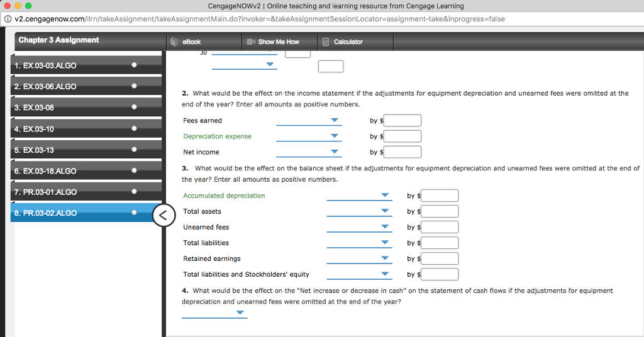The width and height of the screenshot is (644, 337).
Task: Click the macOS yellow minimize window button
Action: click(x=18, y=6)
